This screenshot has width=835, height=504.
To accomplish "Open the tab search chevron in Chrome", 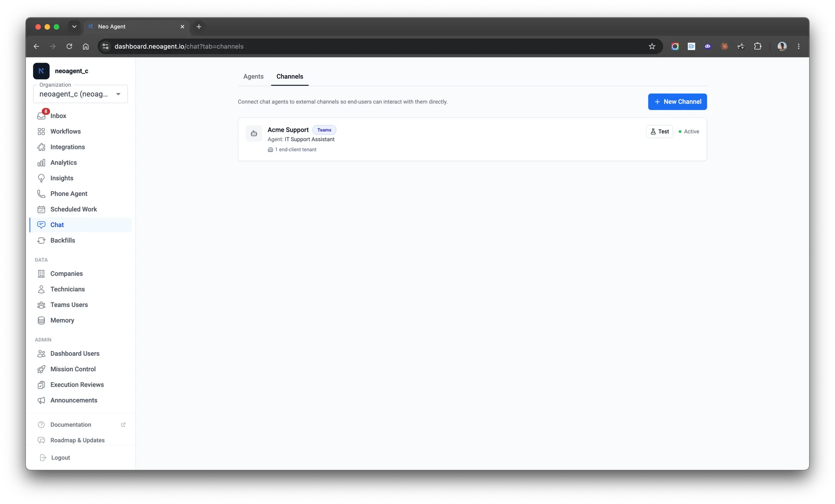I will 74,27.
